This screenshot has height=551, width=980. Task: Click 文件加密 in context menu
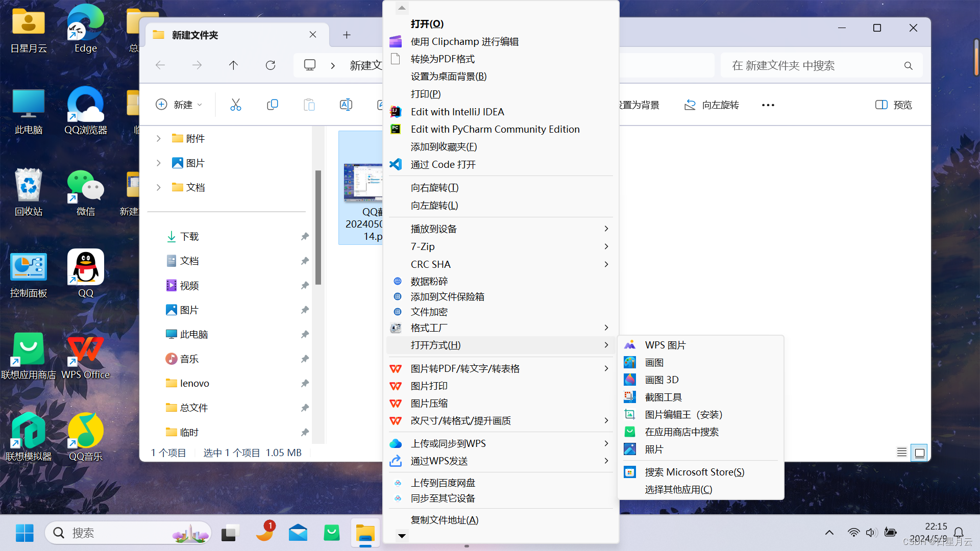(x=501, y=312)
